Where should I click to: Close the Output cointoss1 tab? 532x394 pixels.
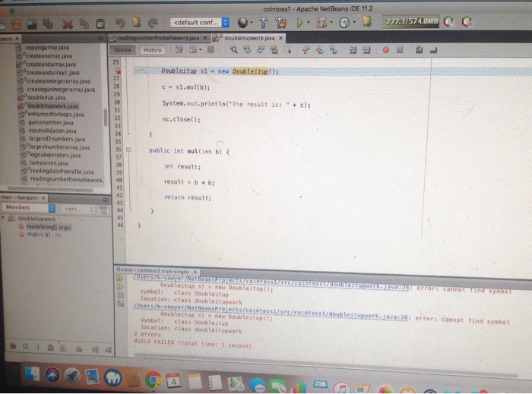click(x=195, y=272)
